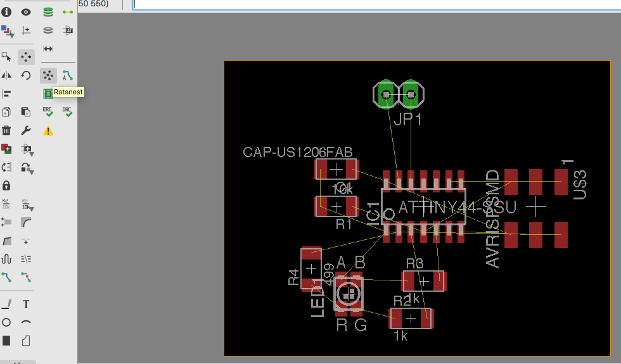Activate the Move tool

pos(26,57)
